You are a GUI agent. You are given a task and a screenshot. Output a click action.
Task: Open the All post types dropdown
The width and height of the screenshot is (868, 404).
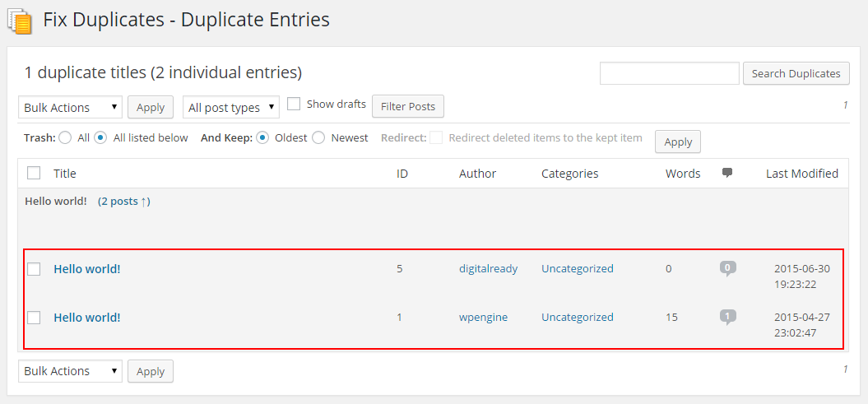pyautogui.click(x=231, y=107)
